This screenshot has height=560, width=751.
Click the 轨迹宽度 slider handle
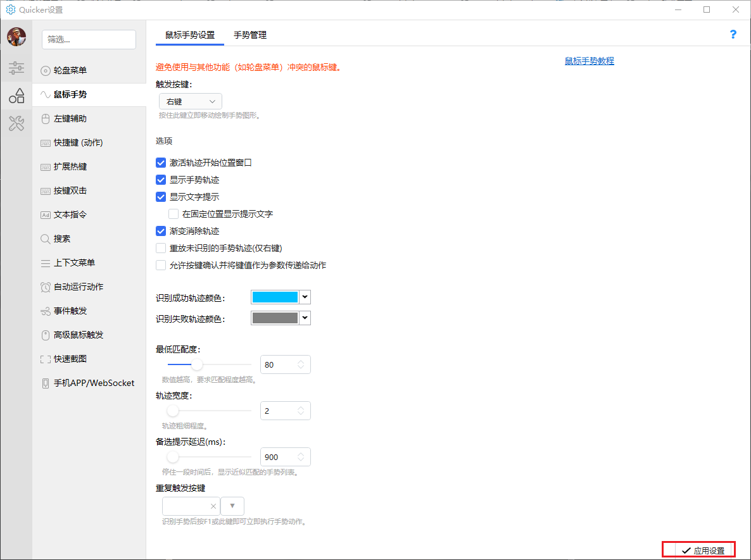coord(173,411)
